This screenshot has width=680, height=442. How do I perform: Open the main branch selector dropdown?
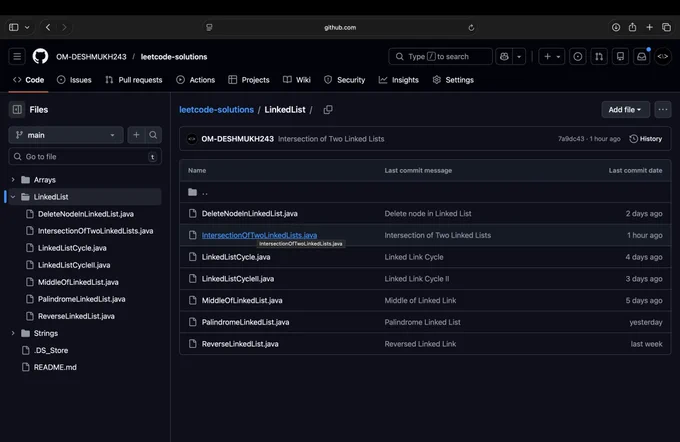66,135
